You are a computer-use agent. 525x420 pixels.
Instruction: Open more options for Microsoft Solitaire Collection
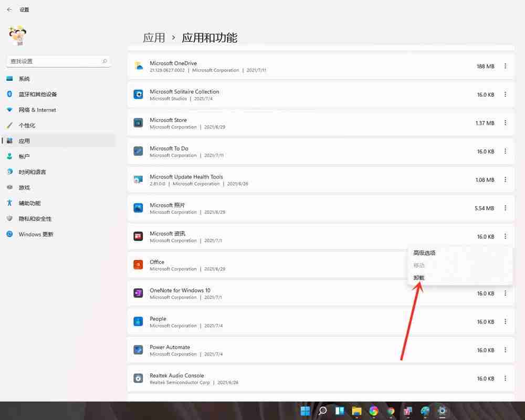[506, 94]
